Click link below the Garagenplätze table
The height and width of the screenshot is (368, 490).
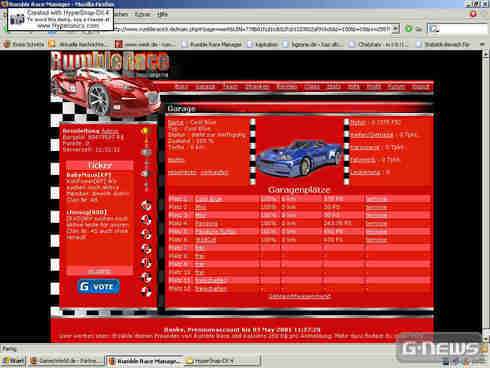[x=300, y=296]
